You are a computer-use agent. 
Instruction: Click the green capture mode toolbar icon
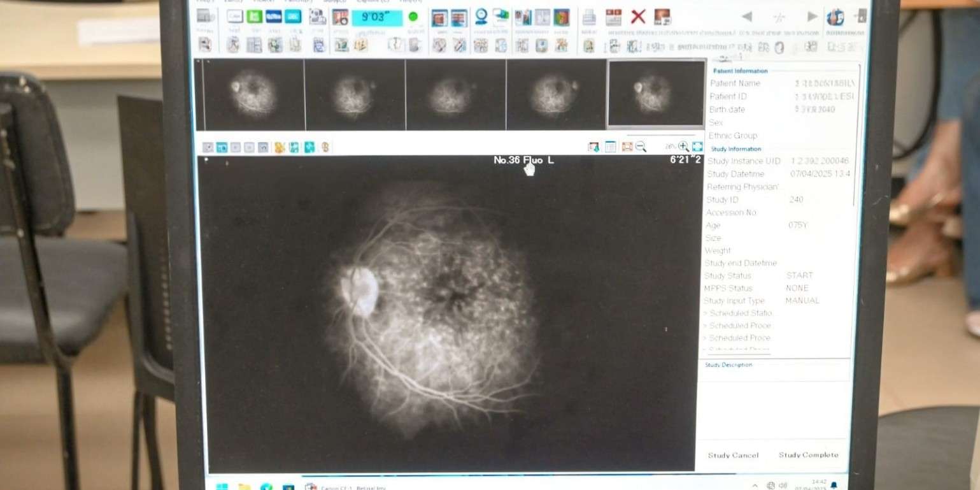coord(254,17)
